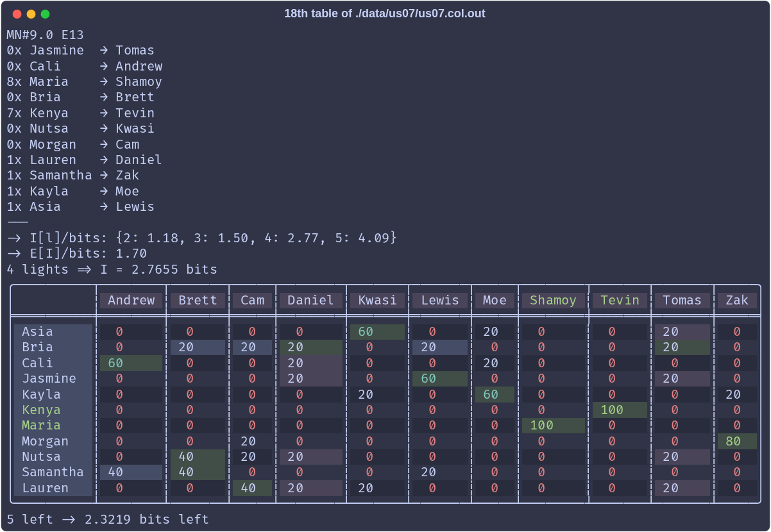Click the line '0x Jasmine → Tomas'

coord(81,50)
